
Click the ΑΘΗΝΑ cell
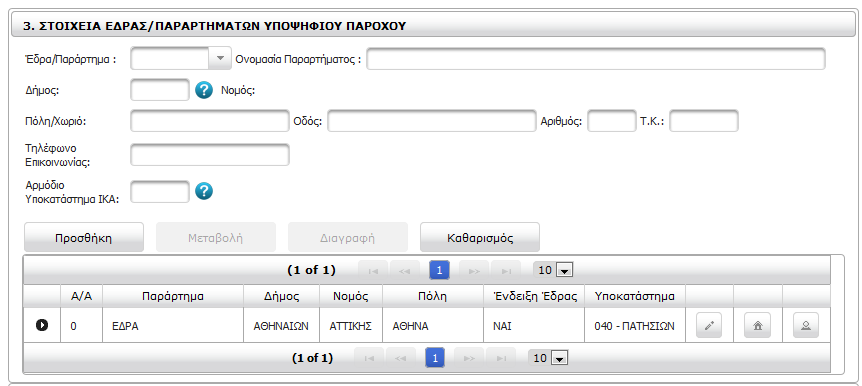tap(433, 326)
